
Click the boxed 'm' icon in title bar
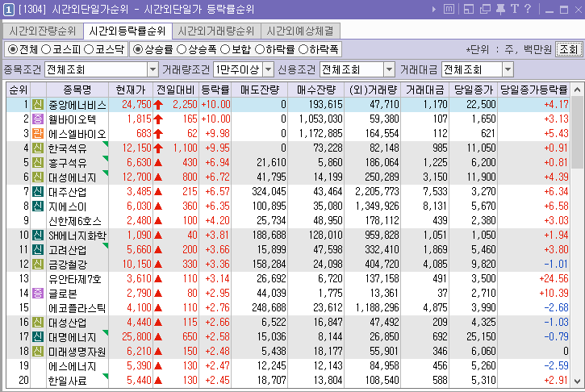click(x=449, y=9)
